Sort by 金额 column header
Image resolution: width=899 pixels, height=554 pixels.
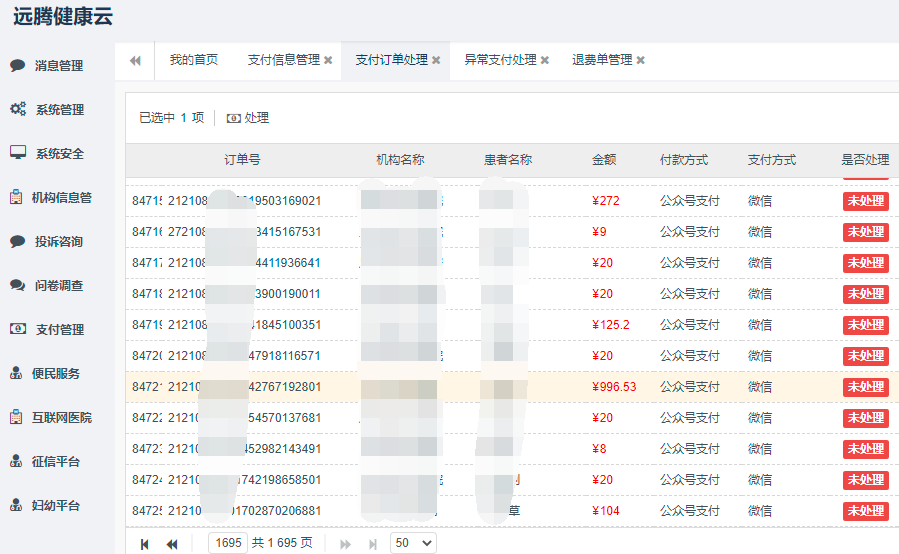coord(604,160)
